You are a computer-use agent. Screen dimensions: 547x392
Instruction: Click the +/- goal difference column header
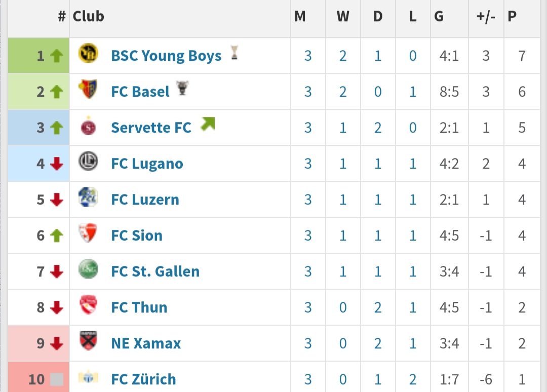(486, 17)
